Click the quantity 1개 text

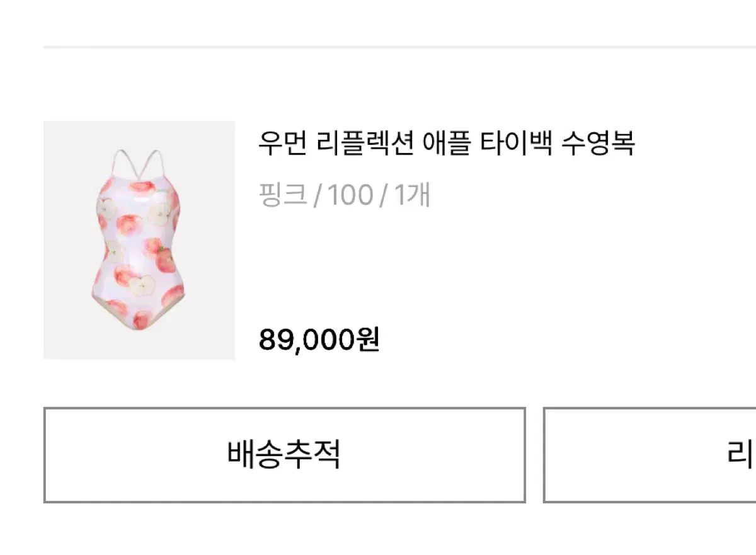tap(412, 195)
